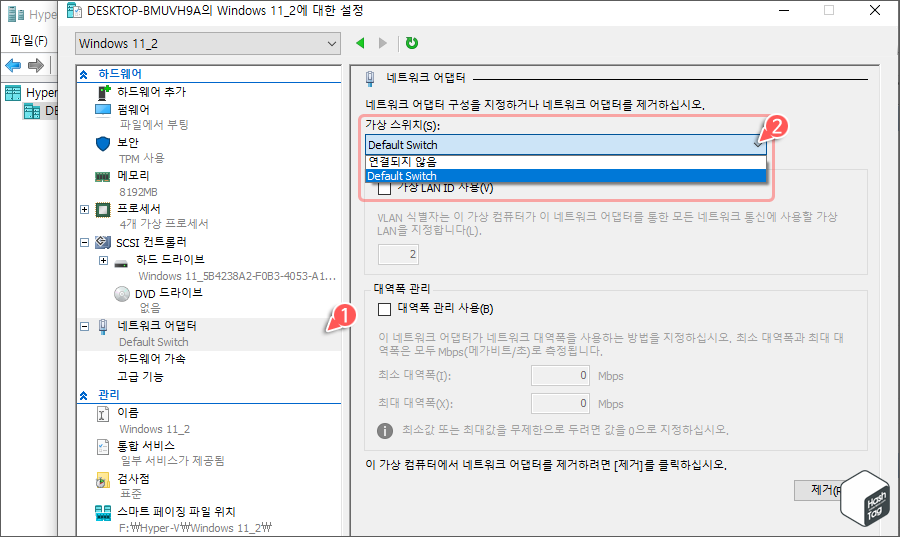900x537 pixels.
Task: Enable 대역폭 관리 사용 checkbox
Action: click(385, 310)
